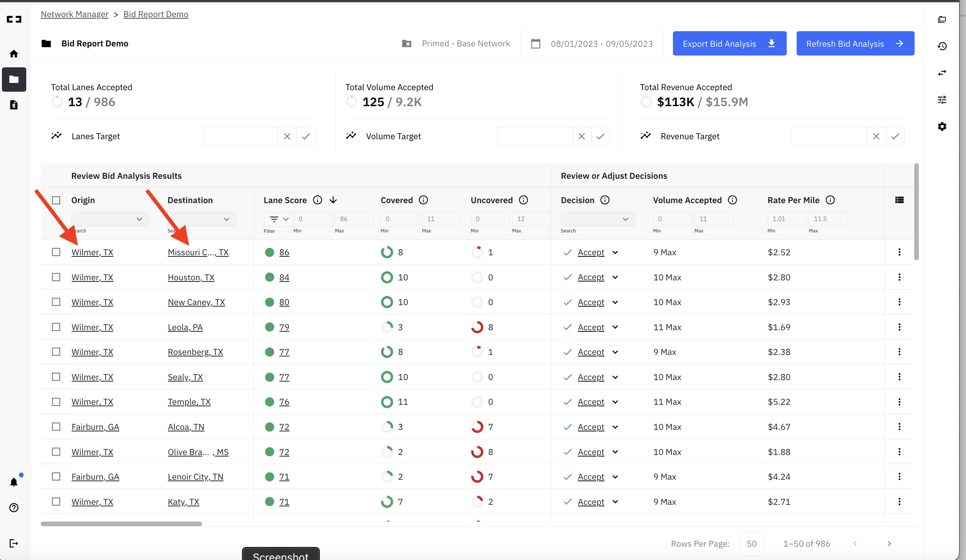Select all rows with the header checkbox

point(56,200)
